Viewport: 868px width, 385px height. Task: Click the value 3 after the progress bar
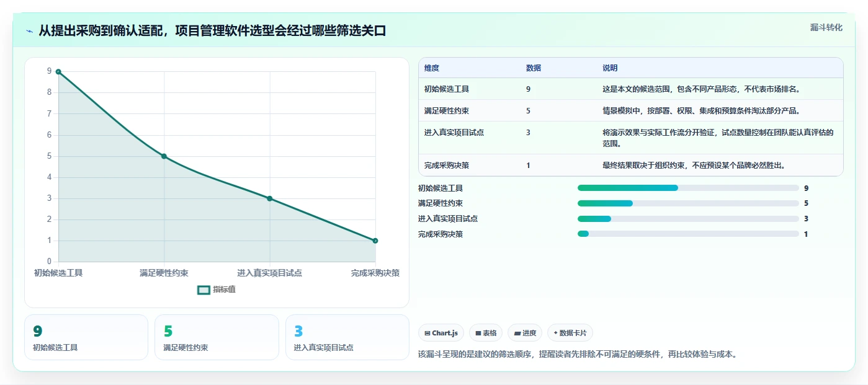pyautogui.click(x=806, y=219)
